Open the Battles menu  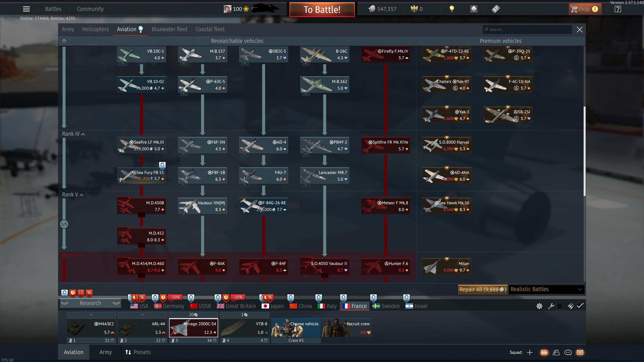[x=53, y=9]
